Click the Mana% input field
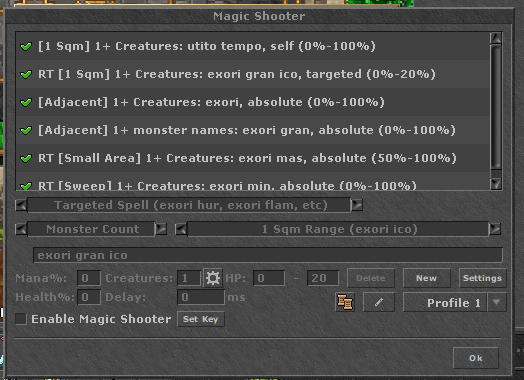Image resolution: width=524 pixels, height=380 pixels. pos(89,278)
